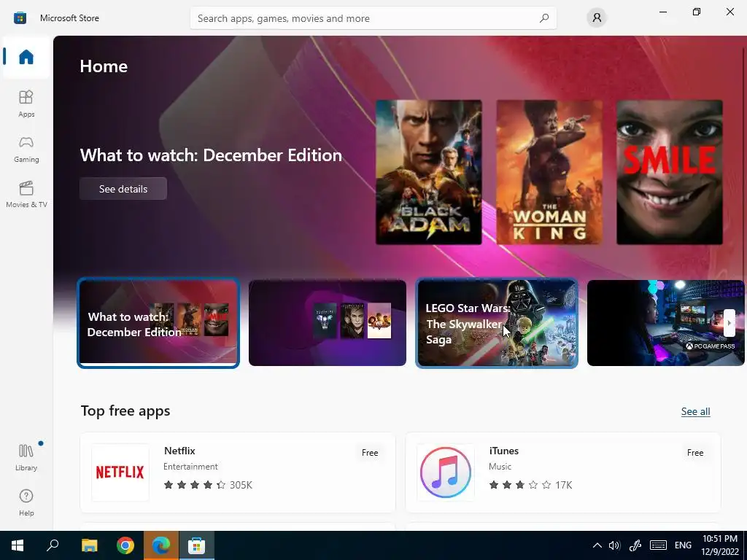This screenshot has width=747, height=560.
Task: Select the purple games collection card
Action: (x=328, y=323)
